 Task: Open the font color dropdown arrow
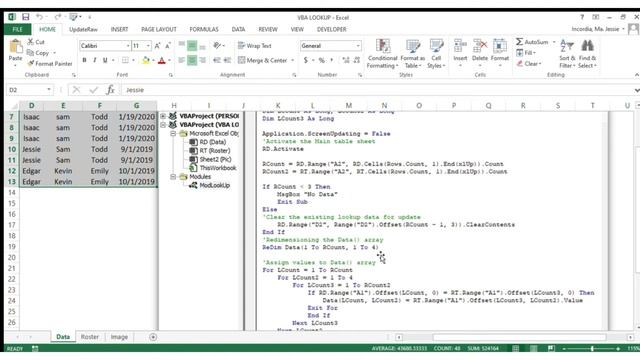169,60
